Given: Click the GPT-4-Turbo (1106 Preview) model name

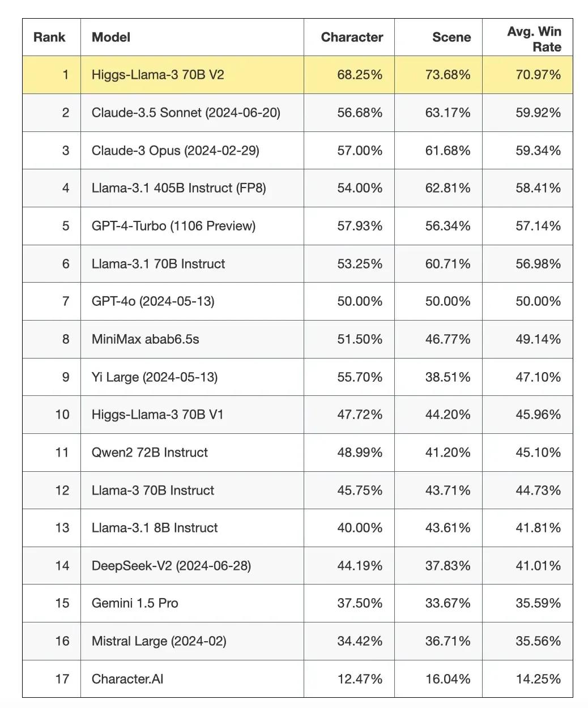Looking at the screenshot, I should coord(173,226).
